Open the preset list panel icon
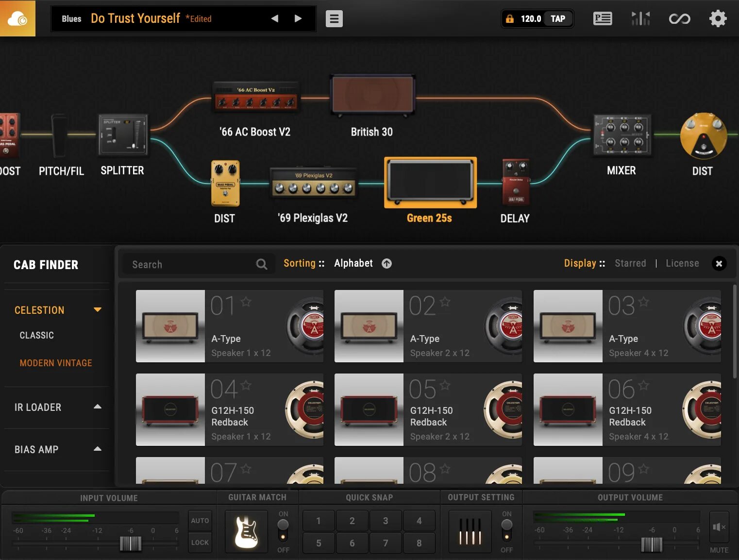 tap(603, 19)
